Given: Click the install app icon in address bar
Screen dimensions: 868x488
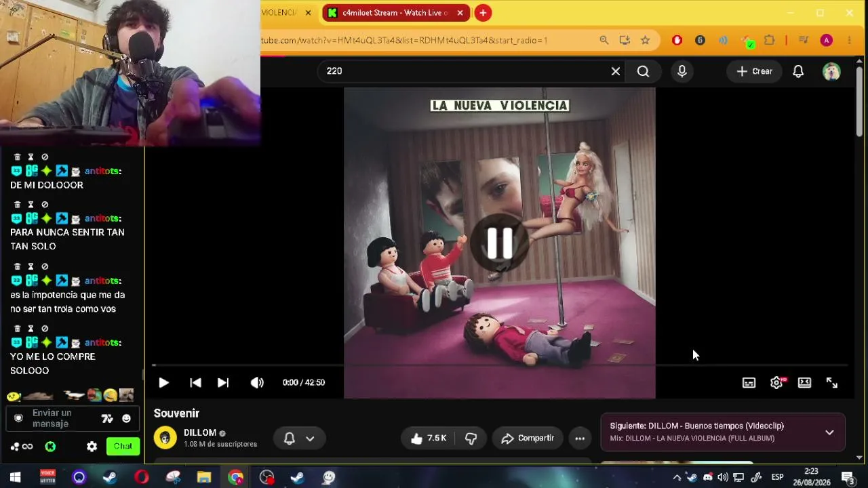Looking at the screenshot, I should point(625,41).
